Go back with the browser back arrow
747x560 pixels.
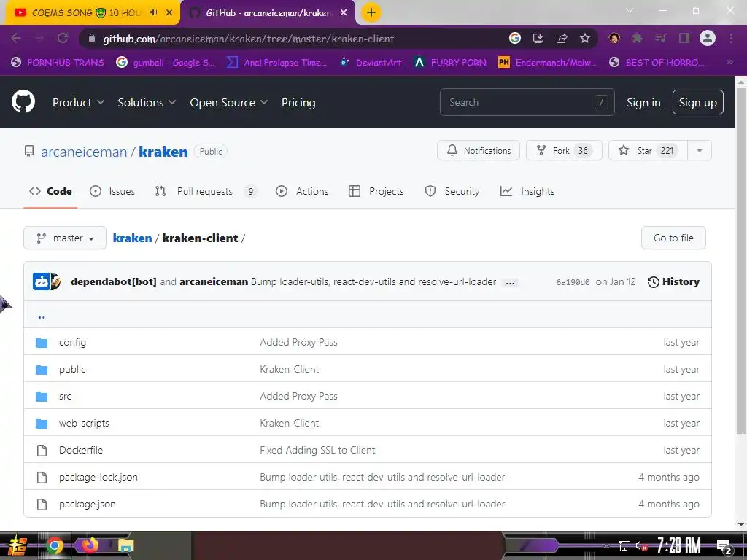pos(16,38)
